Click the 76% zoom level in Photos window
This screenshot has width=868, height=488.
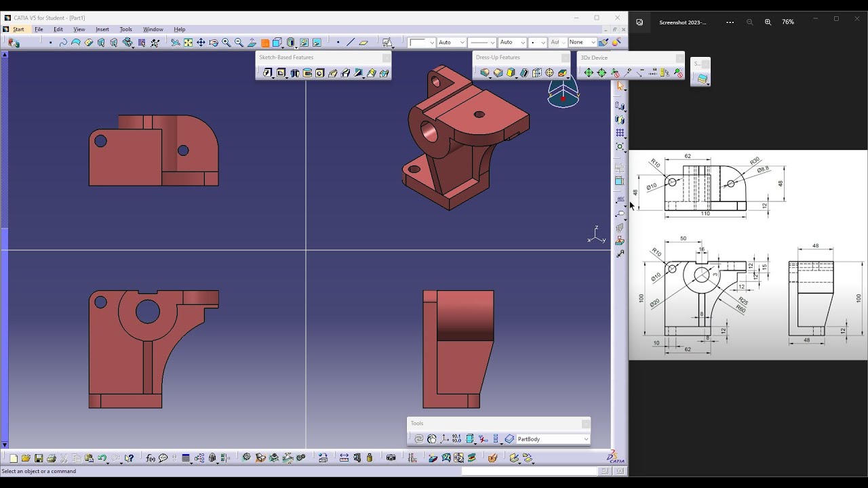click(x=788, y=22)
